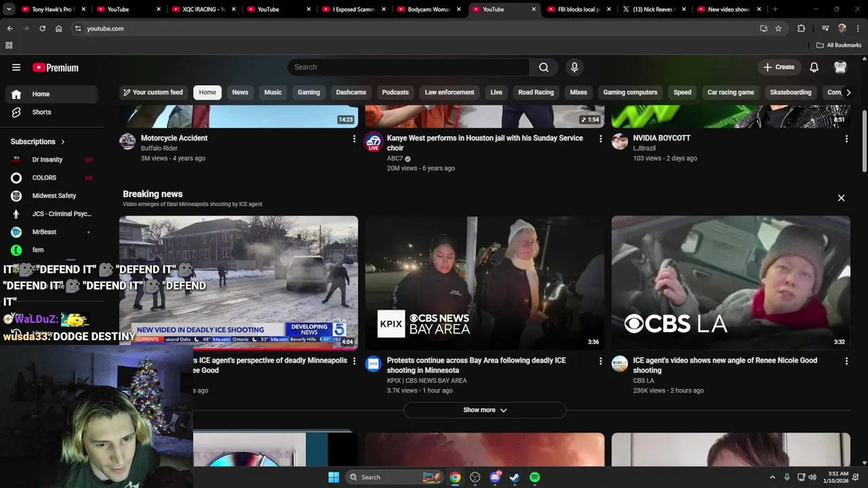
Task: Open Steam from the taskbar
Action: coord(515,477)
